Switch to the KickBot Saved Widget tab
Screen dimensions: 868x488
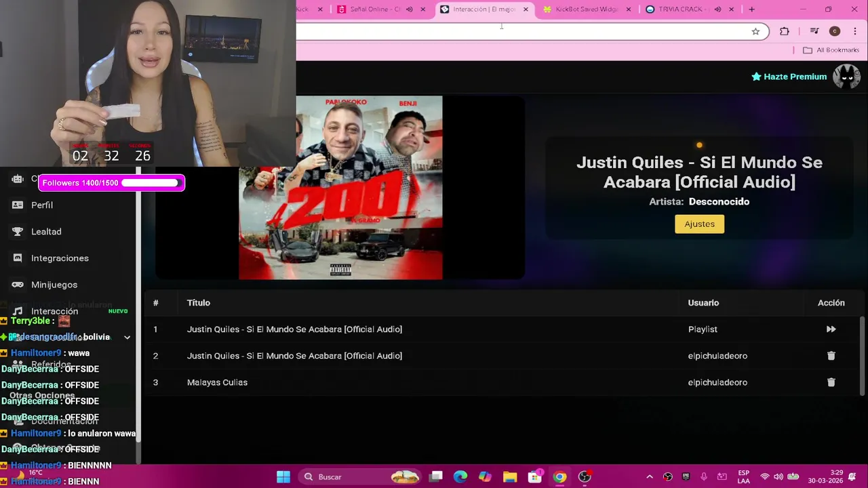(587, 9)
